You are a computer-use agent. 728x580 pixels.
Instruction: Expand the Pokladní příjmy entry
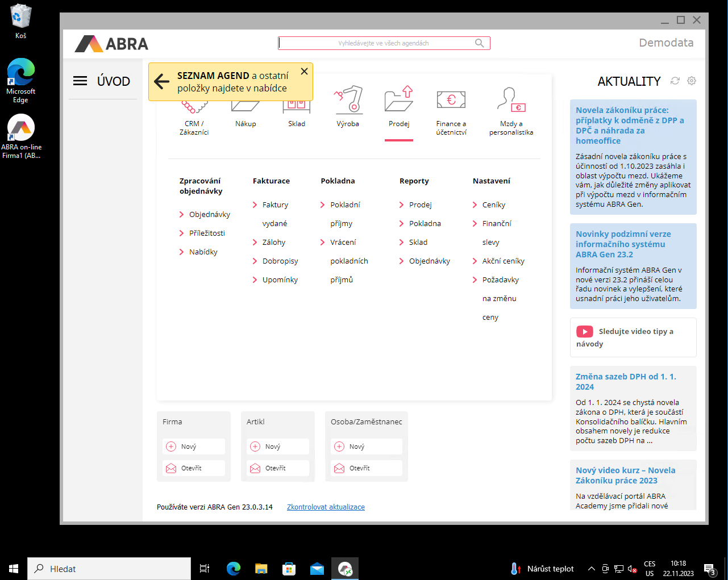point(346,205)
